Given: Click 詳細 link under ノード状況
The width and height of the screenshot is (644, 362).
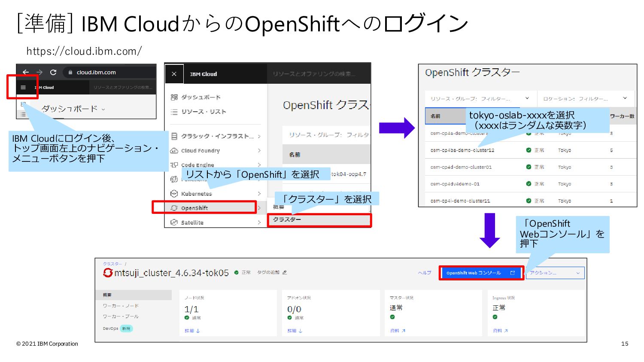Looking at the screenshot, I should point(192,331).
